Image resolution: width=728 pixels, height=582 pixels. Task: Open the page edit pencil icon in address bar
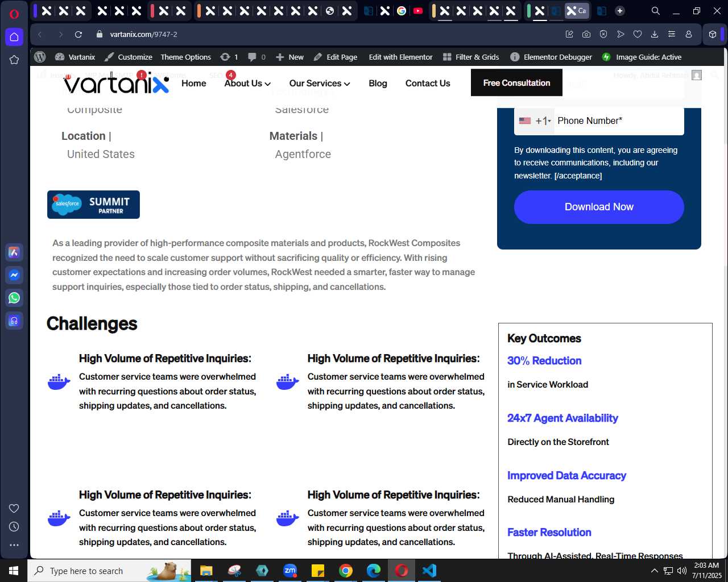[x=569, y=34]
